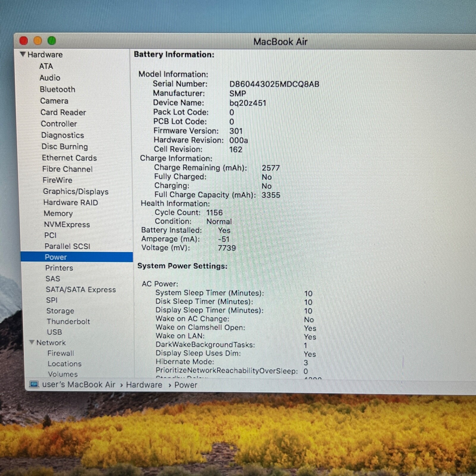Click the Battery Installed value Yes

pyautogui.click(x=224, y=230)
